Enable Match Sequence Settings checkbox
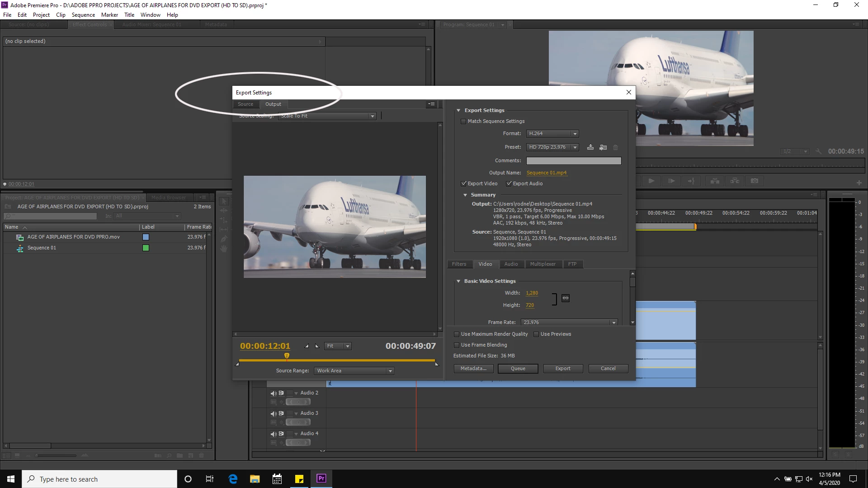868x488 pixels. click(463, 122)
